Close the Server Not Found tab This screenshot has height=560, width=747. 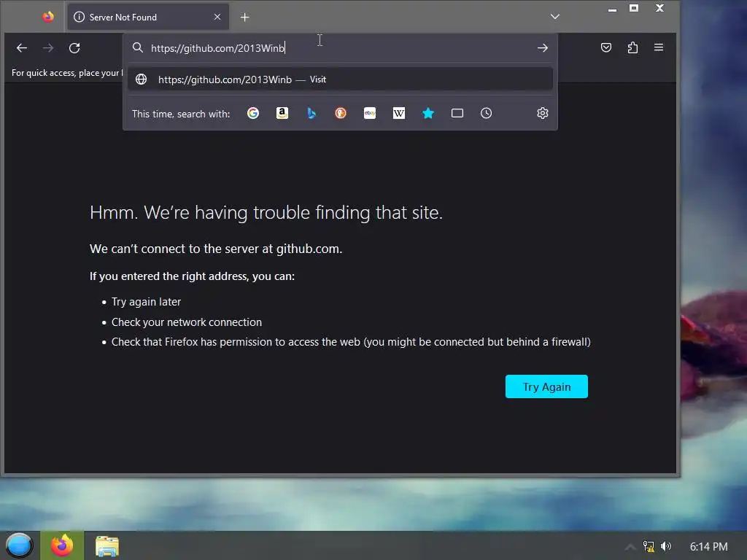[x=217, y=17]
